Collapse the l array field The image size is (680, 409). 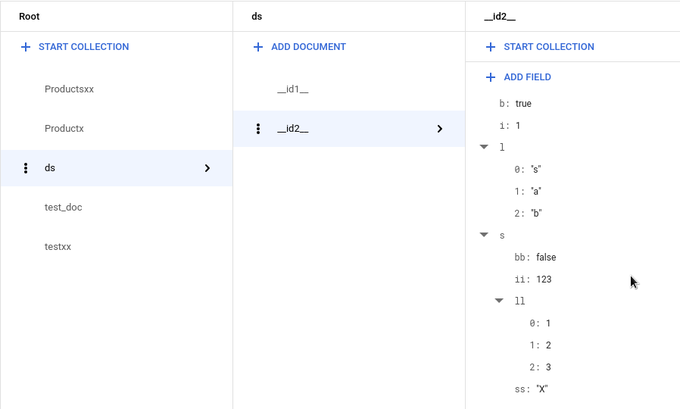[x=484, y=147]
